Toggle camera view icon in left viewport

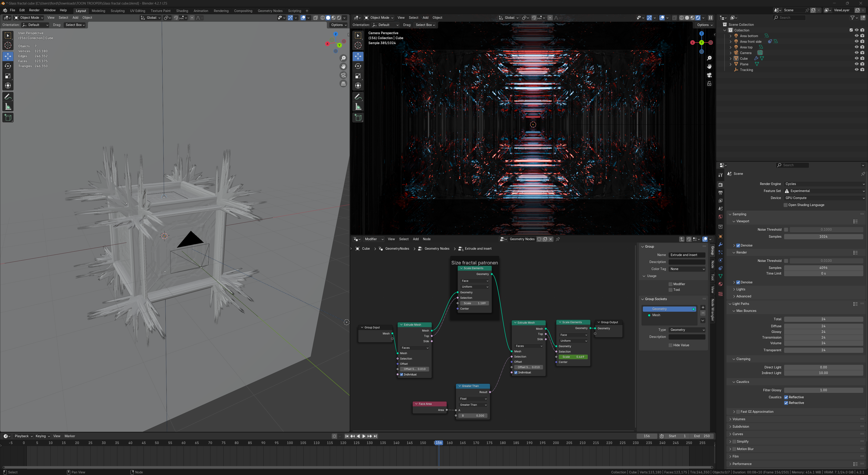pos(343,75)
